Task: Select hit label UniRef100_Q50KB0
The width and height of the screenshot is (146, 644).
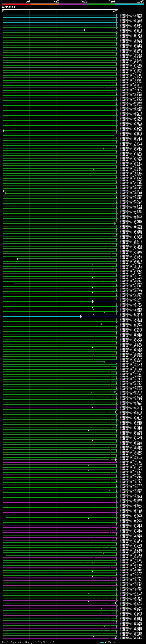Action: tap(131, 95)
